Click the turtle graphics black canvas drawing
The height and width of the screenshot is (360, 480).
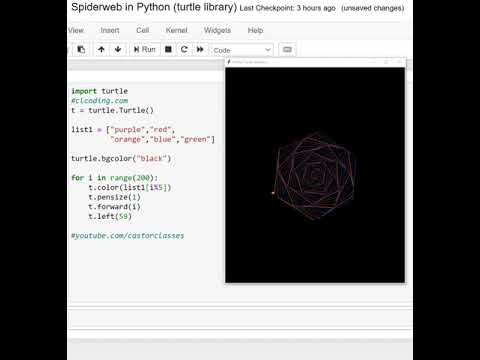click(315, 175)
